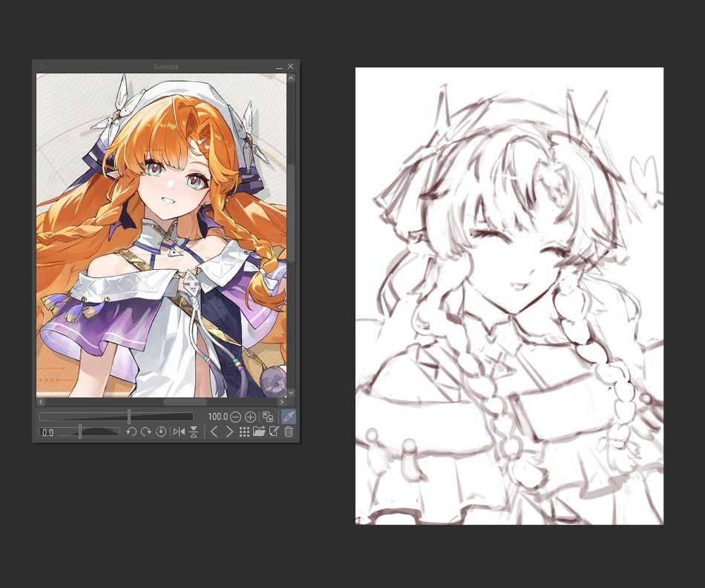
Task: Click the zoom in plus icon
Action: [x=250, y=417]
